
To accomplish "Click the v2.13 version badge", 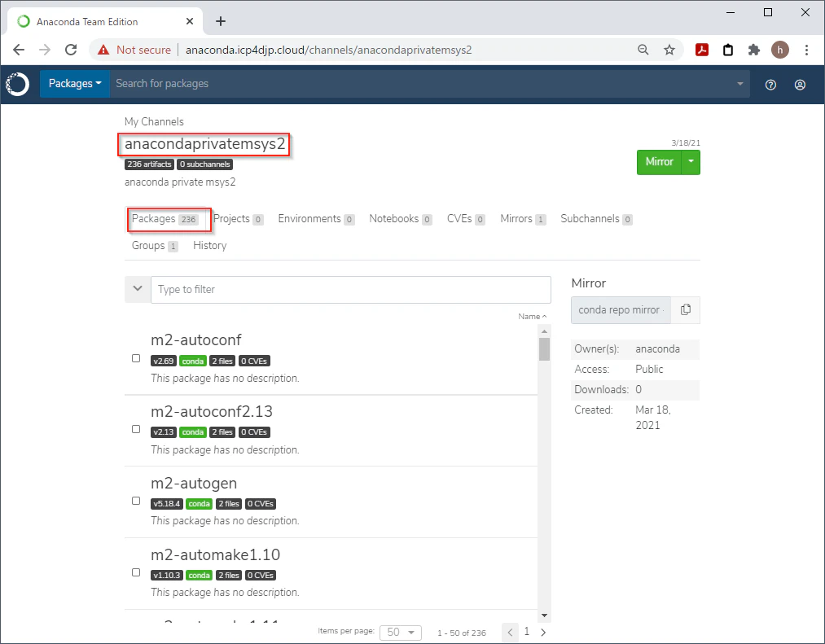I will coord(164,432).
